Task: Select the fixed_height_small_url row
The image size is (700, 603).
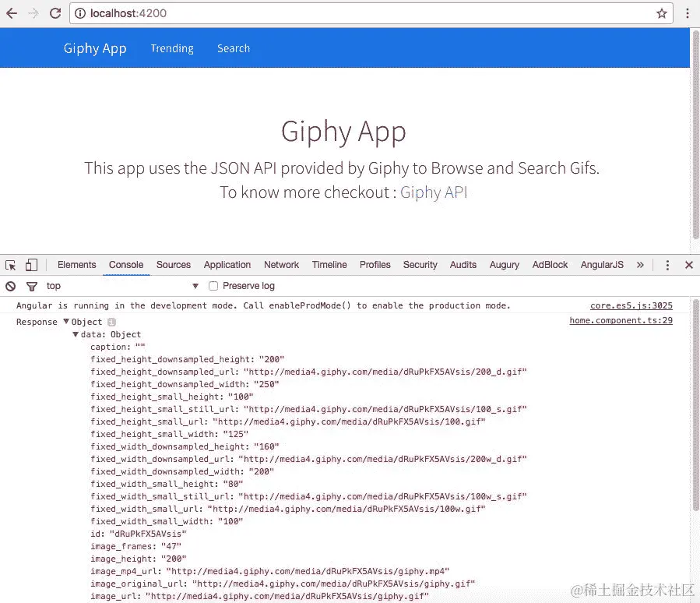Action: point(288,421)
